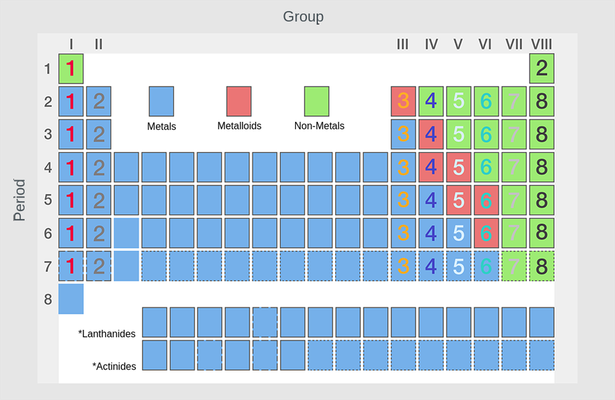Select the red group IV cell in period 3
Image resolution: width=615 pixels, height=400 pixels.
(x=431, y=134)
